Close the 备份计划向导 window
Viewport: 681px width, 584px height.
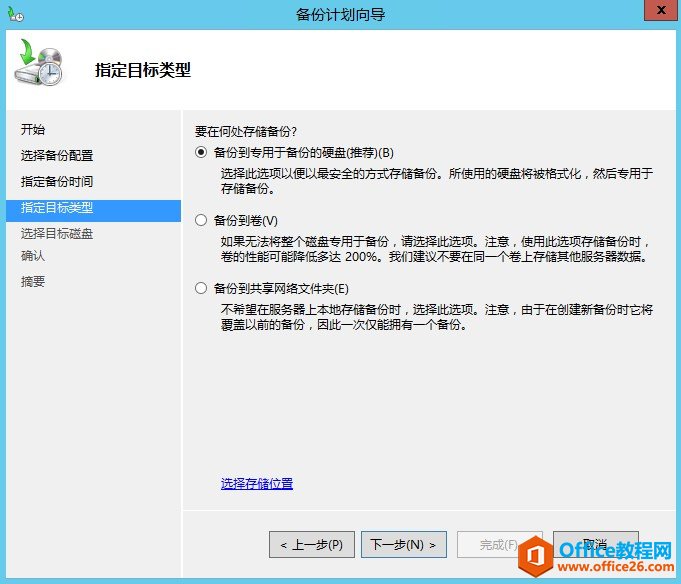point(661,10)
